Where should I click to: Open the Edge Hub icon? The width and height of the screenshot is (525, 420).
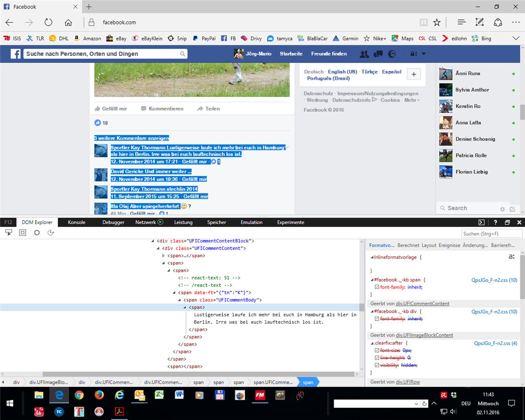pyautogui.click(x=462, y=23)
